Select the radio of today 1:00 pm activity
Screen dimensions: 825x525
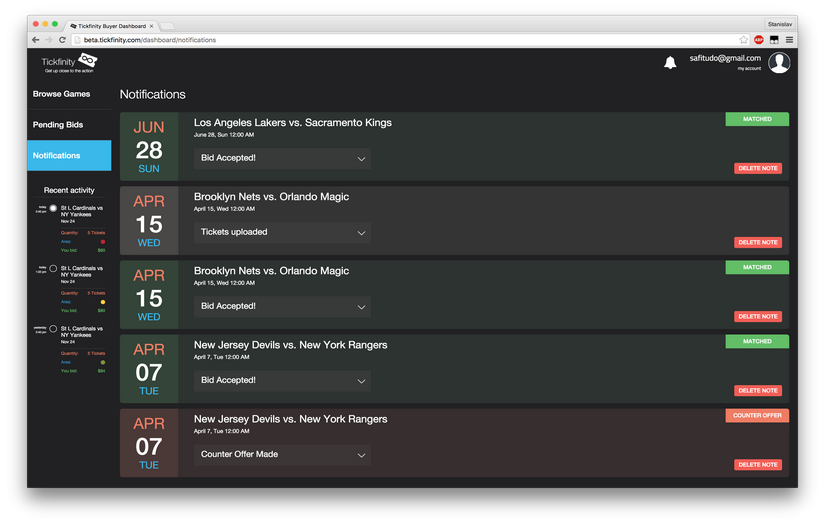pos(53,268)
